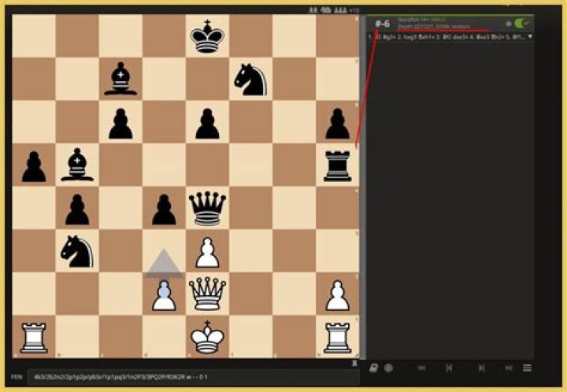Screen dimensions: 567x392
Task: Open engine settings gear icon
Action: [x=509, y=24]
